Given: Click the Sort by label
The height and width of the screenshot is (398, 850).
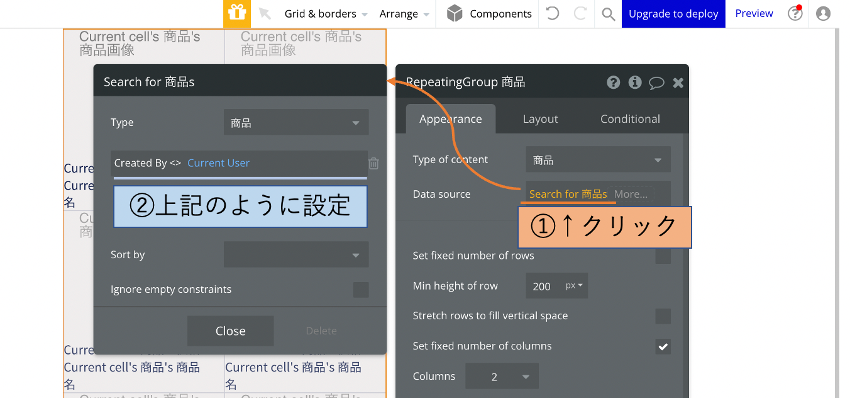Looking at the screenshot, I should tap(128, 254).
